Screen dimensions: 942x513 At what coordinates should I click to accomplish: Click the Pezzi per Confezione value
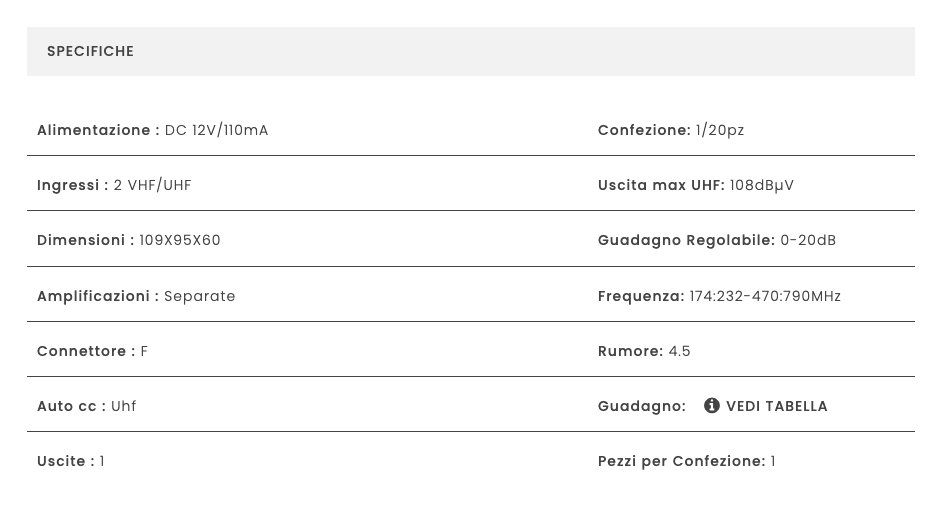click(773, 461)
